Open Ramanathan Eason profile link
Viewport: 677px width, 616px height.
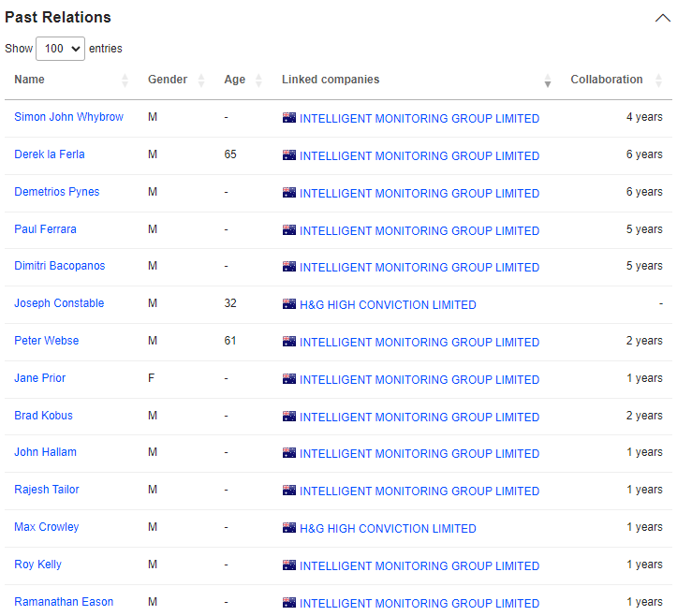64,602
